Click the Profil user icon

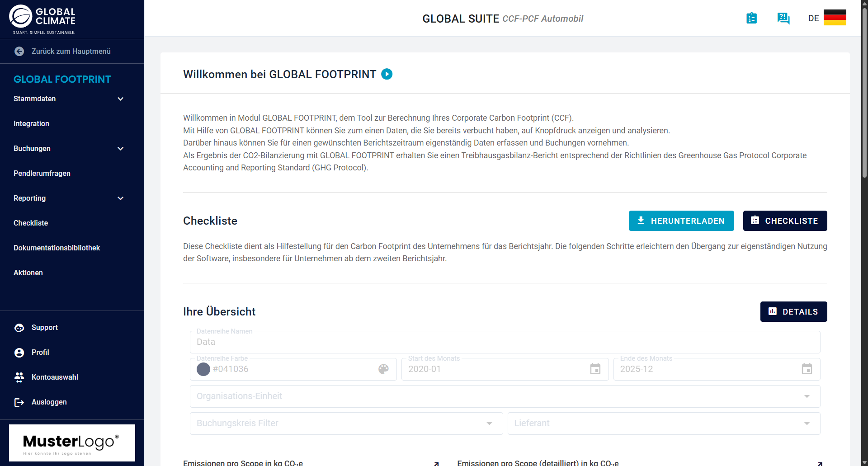click(x=19, y=353)
